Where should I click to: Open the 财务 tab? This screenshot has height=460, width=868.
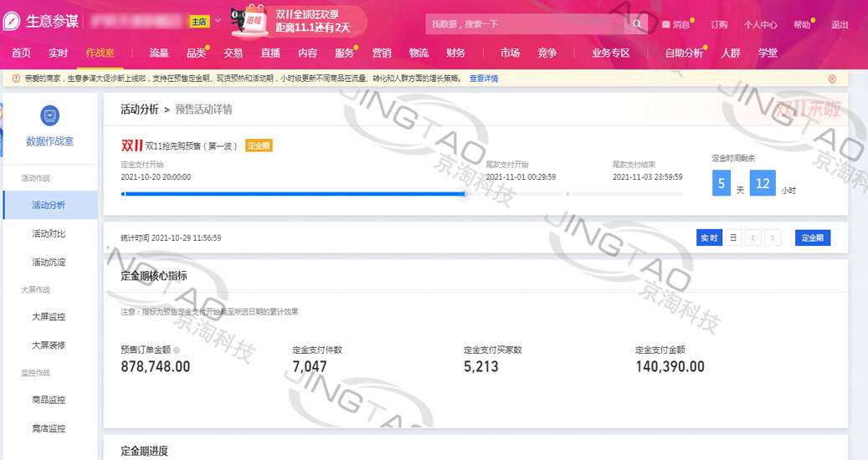[x=455, y=53]
